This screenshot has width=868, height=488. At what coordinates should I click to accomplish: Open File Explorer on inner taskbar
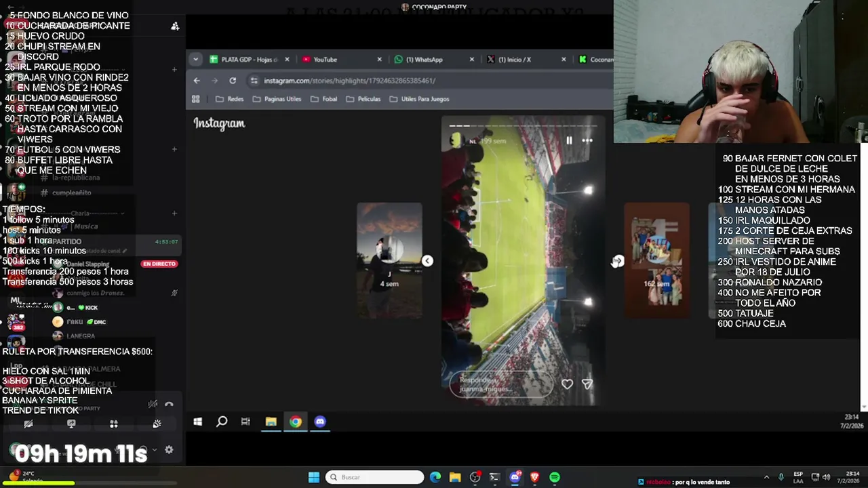coord(271,422)
